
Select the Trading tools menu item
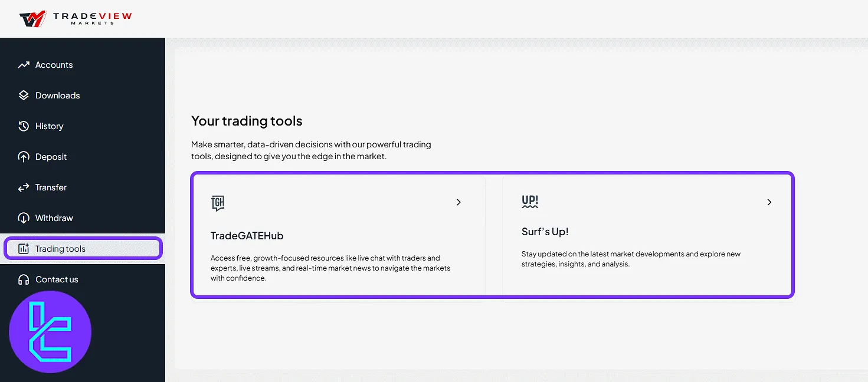pyautogui.click(x=83, y=248)
